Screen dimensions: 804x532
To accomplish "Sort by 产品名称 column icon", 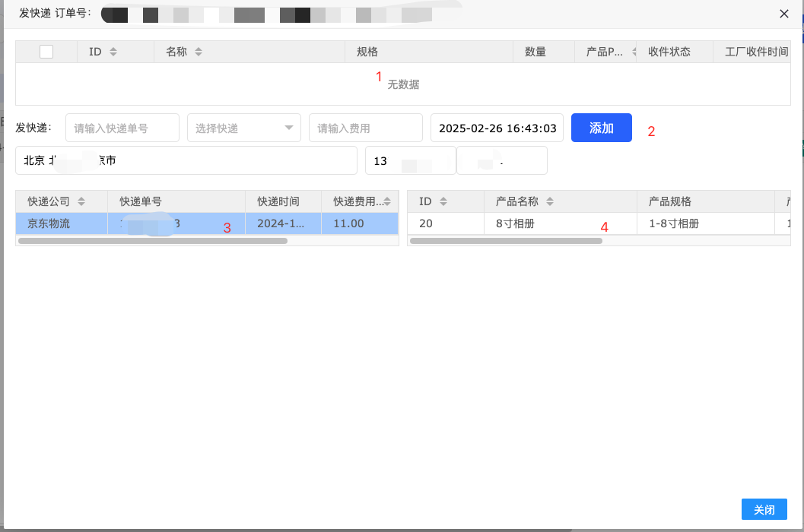I will (550, 201).
